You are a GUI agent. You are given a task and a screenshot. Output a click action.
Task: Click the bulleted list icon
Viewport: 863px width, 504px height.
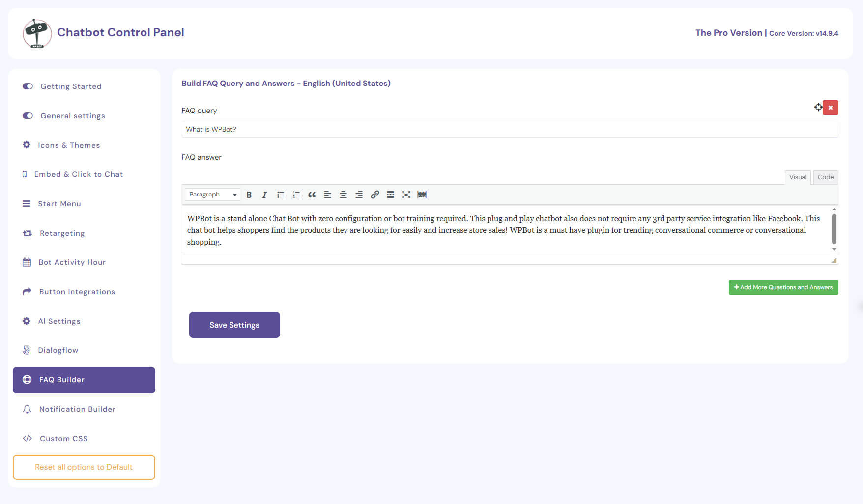pyautogui.click(x=281, y=195)
